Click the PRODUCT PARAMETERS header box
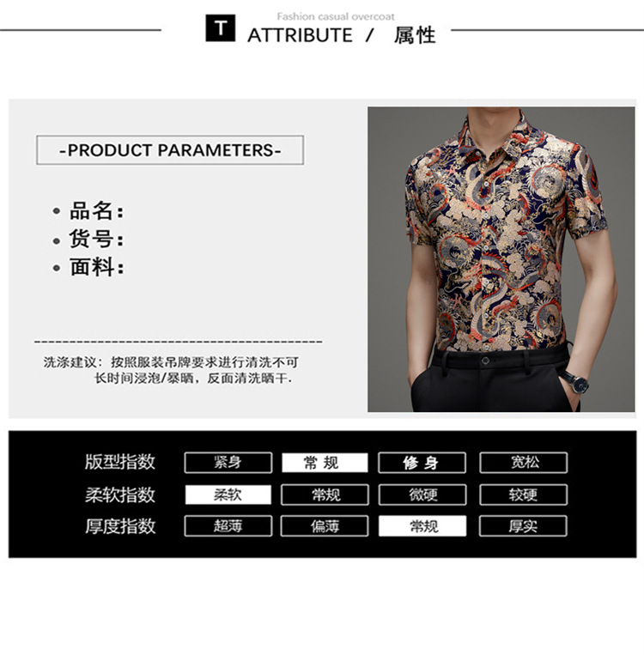Viewport: 644px width, 655px height. point(170,150)
